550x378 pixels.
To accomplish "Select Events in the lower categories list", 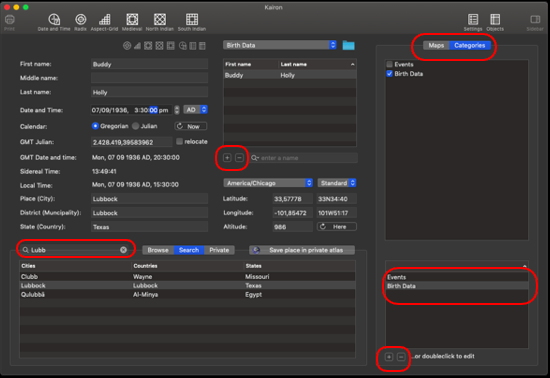I will tap(457, 277).
